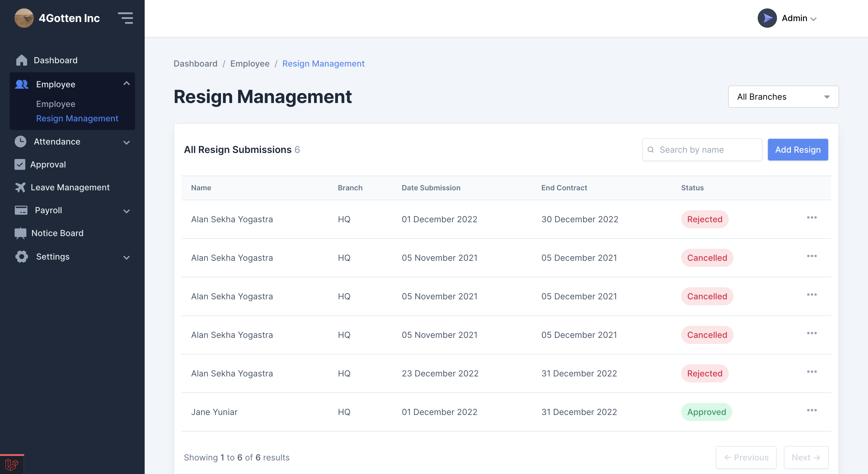Viewport: 868px width, 474px height.
Task: Click the Payroll card icon
Action: [x=21, y=210]
